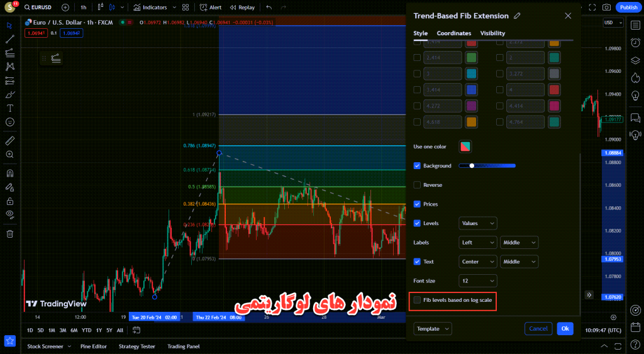Open the Font size 12 dropdown
Image resolution: width=644 pixels, height=354 pixels.
click(478, 281)
